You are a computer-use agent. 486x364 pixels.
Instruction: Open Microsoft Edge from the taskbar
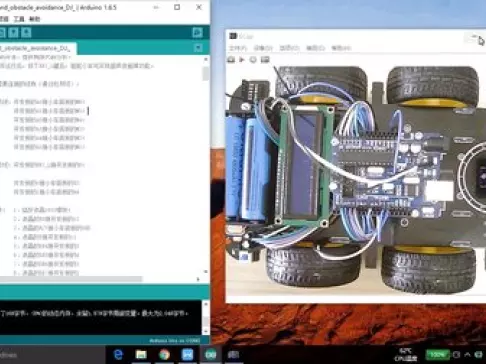tap(118, 355)
